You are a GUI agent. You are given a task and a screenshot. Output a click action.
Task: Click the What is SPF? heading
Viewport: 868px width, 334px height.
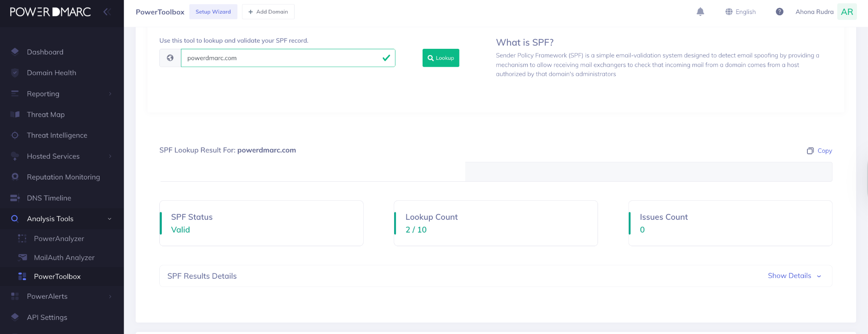(x=525, y=42)
